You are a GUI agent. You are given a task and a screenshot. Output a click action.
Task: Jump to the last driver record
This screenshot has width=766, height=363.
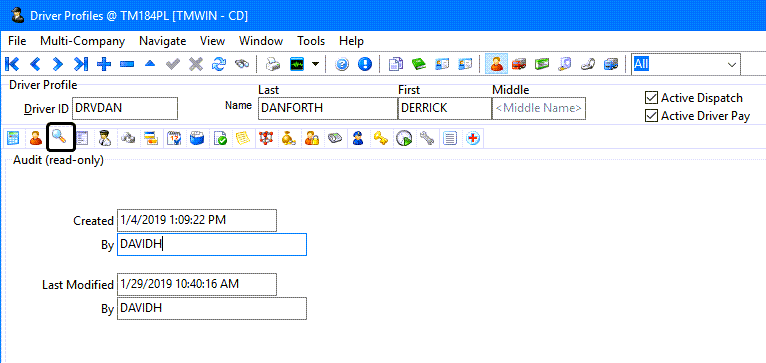(x=81, y=64)
